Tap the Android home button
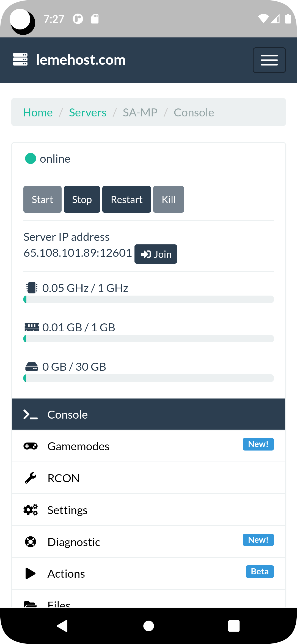This screenshot has height=644, width=297. (148, 626)
